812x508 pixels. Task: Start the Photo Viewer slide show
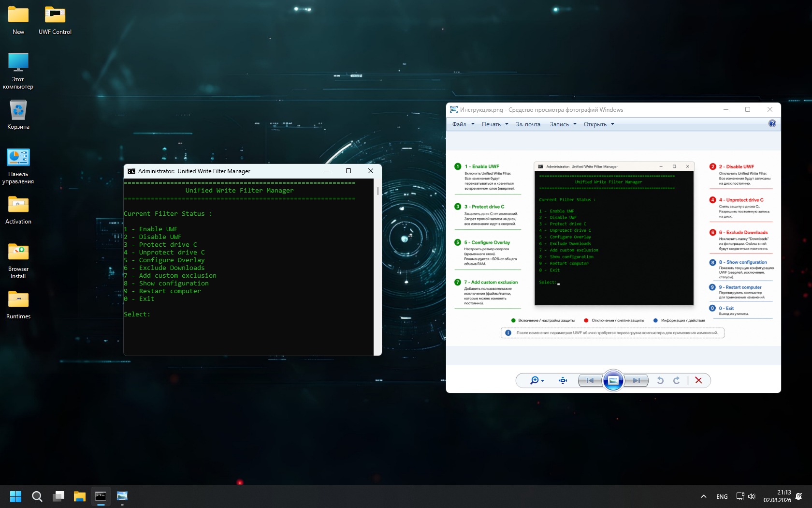click(x=613, y=381)
